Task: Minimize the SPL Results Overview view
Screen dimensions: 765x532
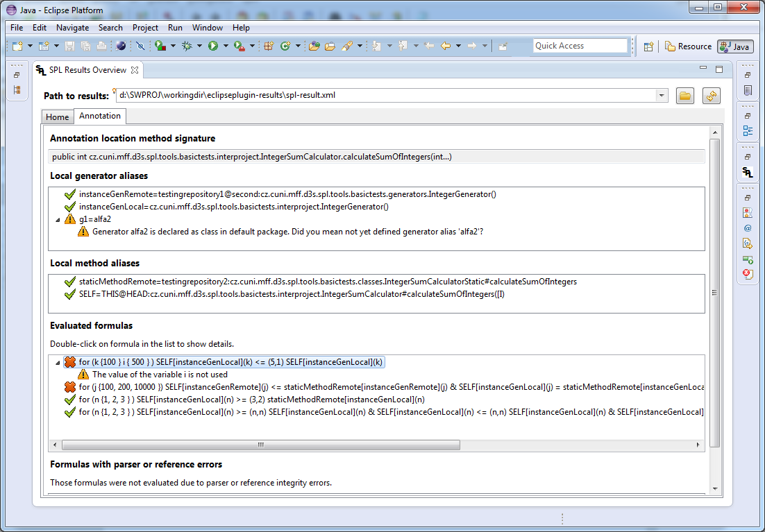Action: click(703, 68)
